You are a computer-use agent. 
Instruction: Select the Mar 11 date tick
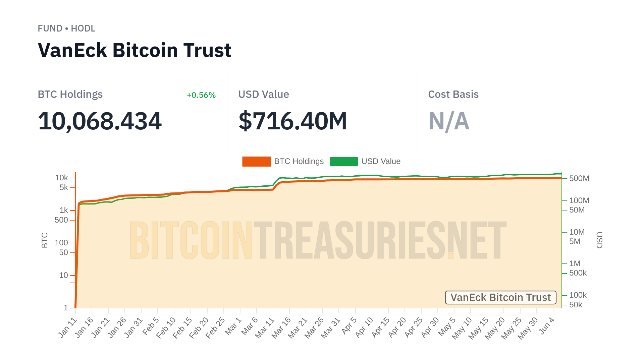click(x=265, y=328)
